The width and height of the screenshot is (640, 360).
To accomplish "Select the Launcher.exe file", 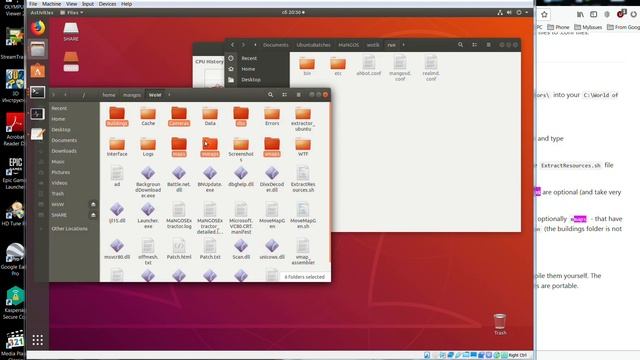I will tap(148, 215).
